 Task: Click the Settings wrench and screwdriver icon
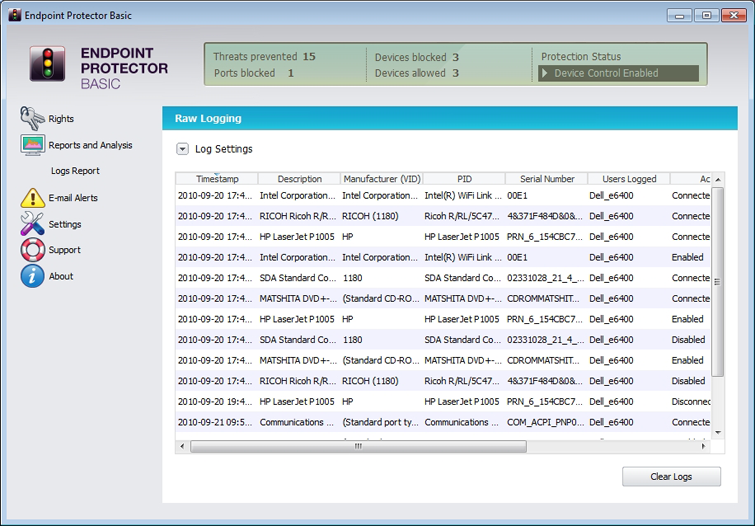pyautogui.click(x=32, y=224)
